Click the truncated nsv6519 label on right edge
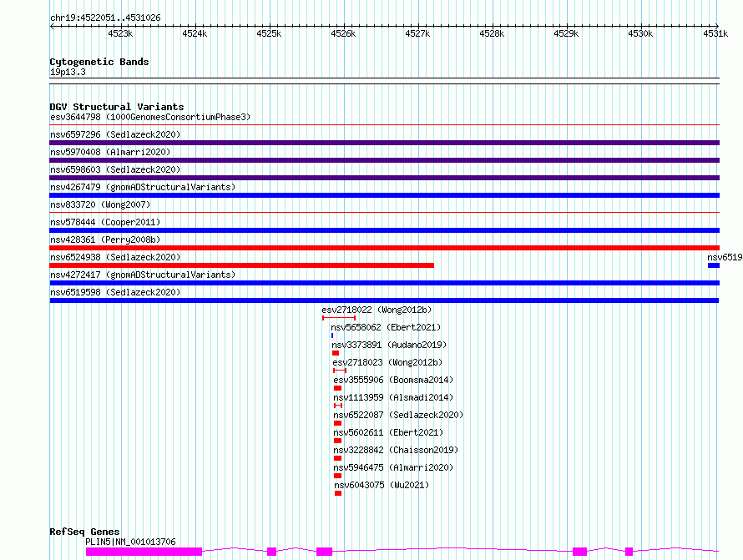Viewport: 743px width, 560px height. point(725,257)
